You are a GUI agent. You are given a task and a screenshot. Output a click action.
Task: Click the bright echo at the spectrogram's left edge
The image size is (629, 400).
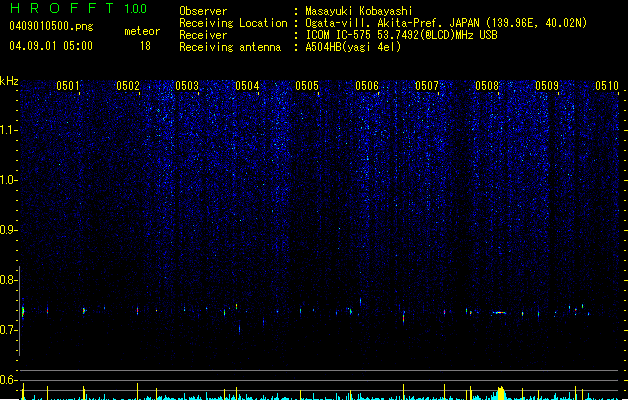[x=23, y=312]
